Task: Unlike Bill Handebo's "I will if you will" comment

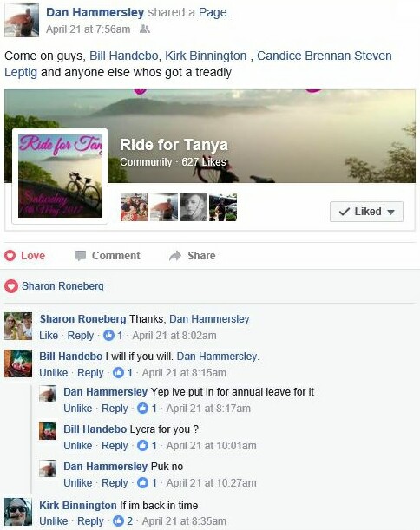Action: tap(54, 372)
